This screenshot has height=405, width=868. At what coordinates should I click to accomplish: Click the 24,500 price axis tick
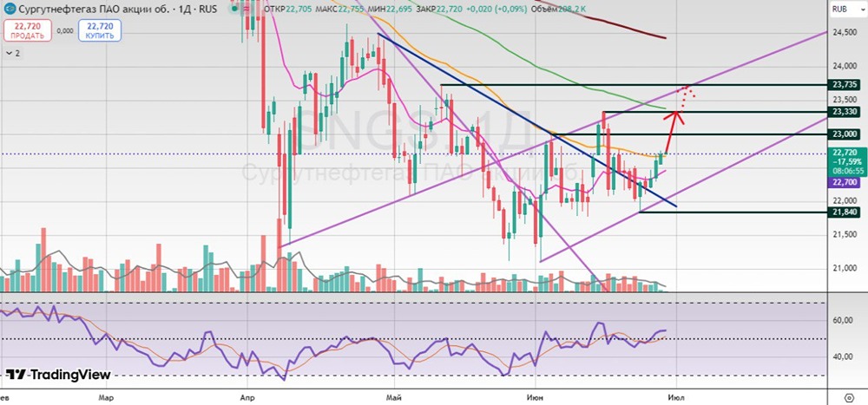[845, 33]
